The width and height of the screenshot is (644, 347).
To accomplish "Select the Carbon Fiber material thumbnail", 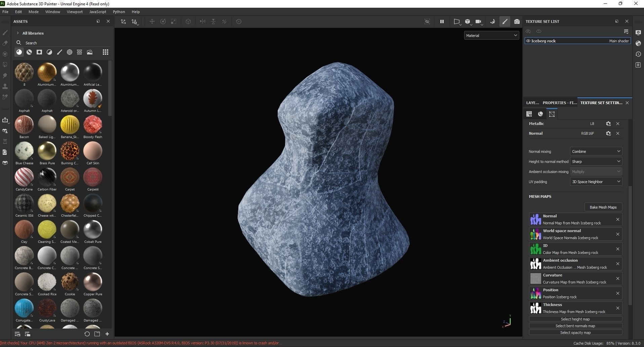I will (47, 177).
